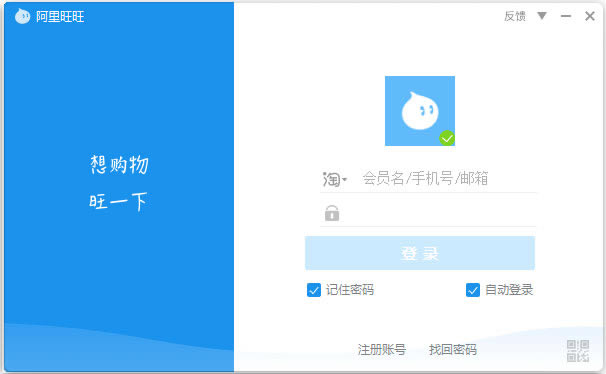
Task: Open the 注册账号 register link
Action: (381, 350)
